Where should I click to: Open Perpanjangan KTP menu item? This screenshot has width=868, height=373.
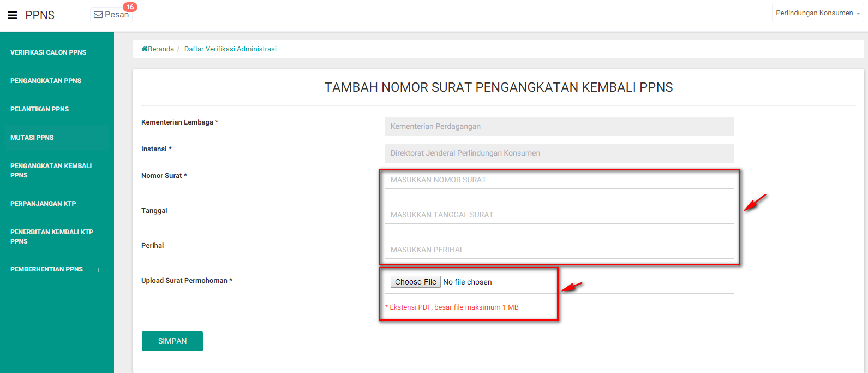click(x=43, y=204)
